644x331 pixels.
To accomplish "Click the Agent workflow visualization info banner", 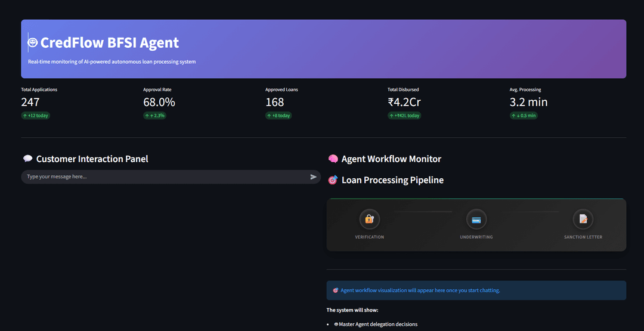I will [x=476, y=290].
